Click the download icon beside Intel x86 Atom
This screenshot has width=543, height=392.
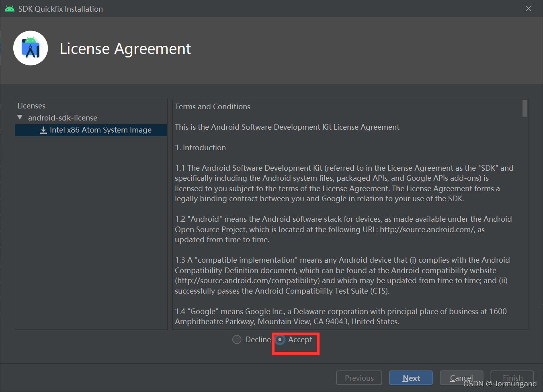43,130
